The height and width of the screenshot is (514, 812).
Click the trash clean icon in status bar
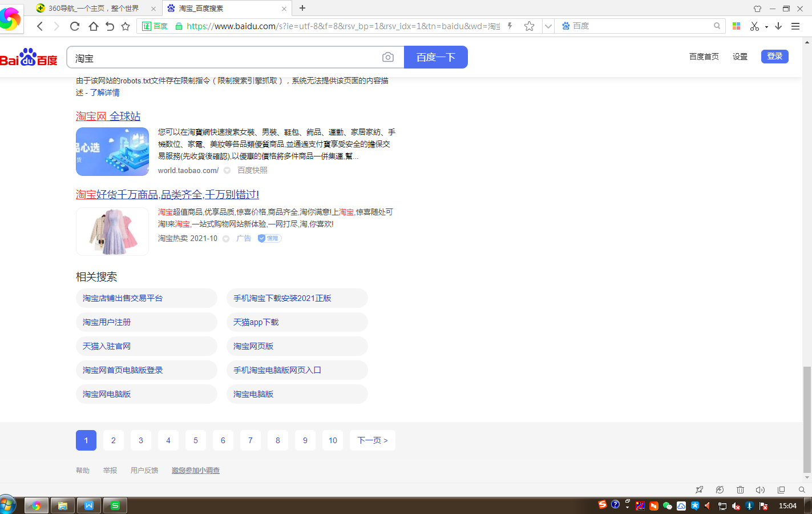(740, 490)
